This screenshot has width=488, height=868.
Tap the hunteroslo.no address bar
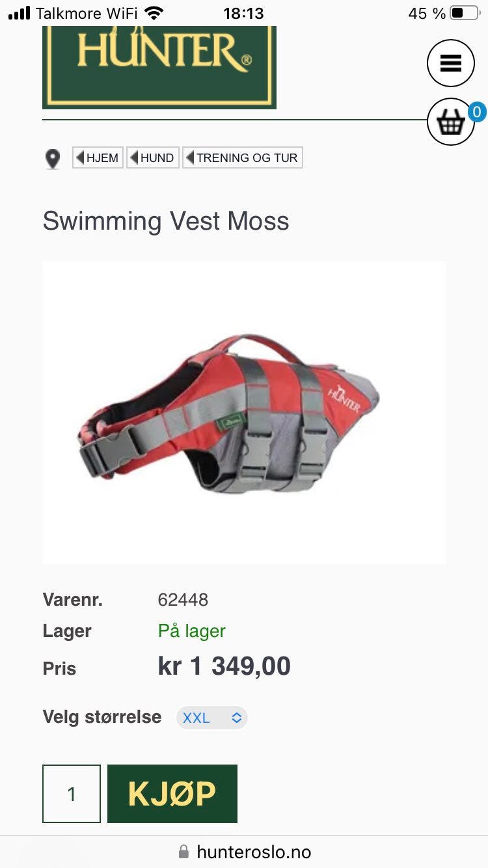click(x=244, y=852)
